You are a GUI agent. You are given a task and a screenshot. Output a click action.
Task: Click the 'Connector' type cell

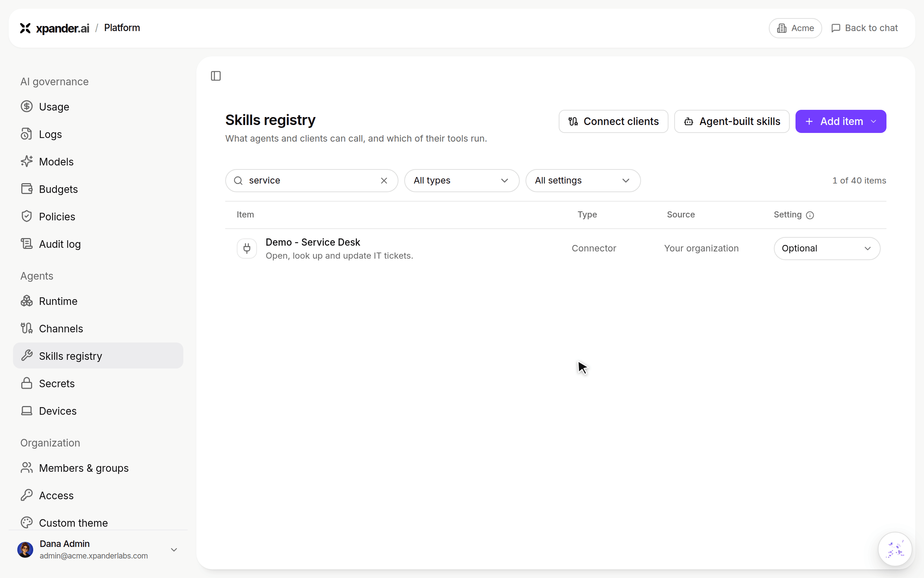point(594,249)
